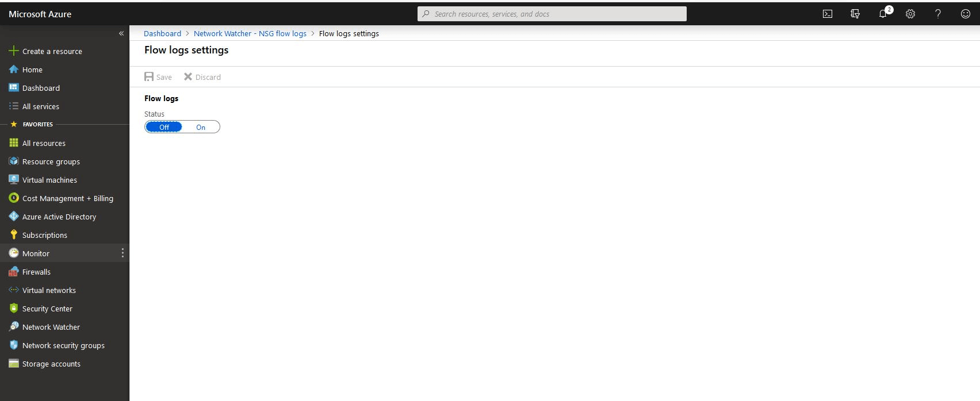Click the Save button label

164,77
